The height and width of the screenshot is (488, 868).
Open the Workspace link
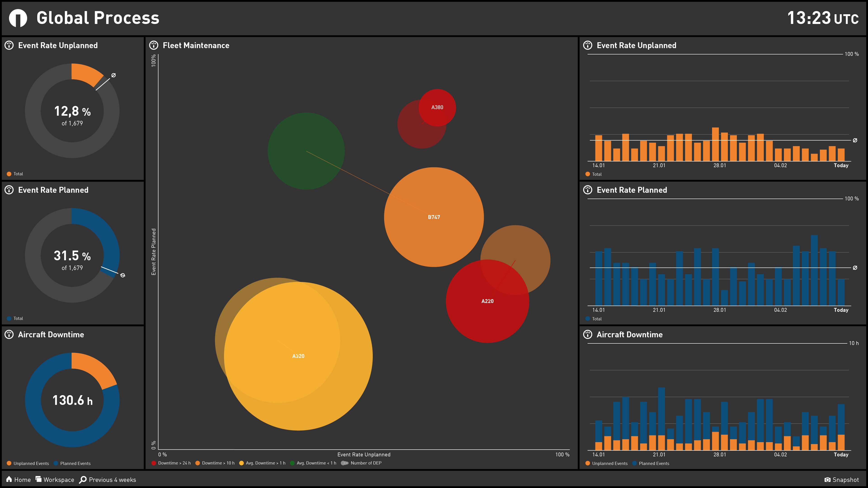tap(55, 480)
